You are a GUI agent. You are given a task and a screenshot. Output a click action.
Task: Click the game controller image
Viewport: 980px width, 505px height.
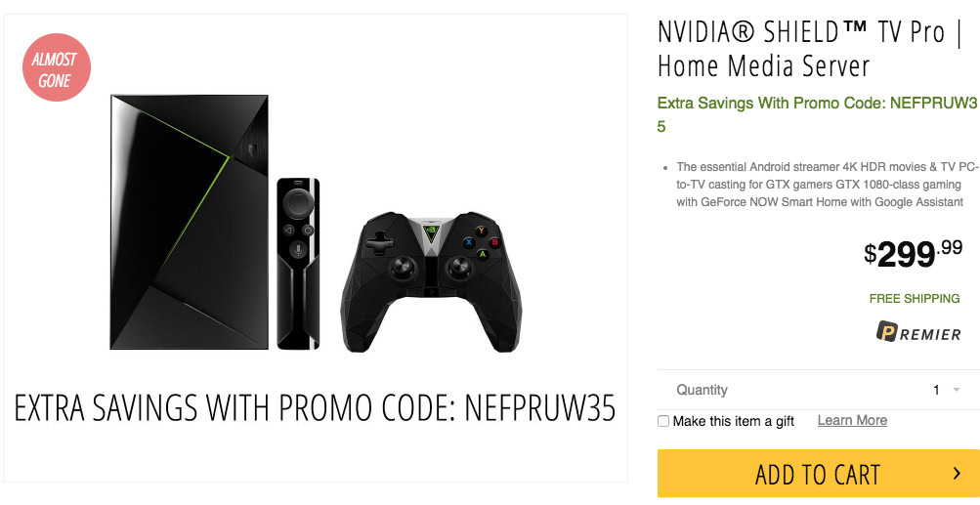point(431,281)
